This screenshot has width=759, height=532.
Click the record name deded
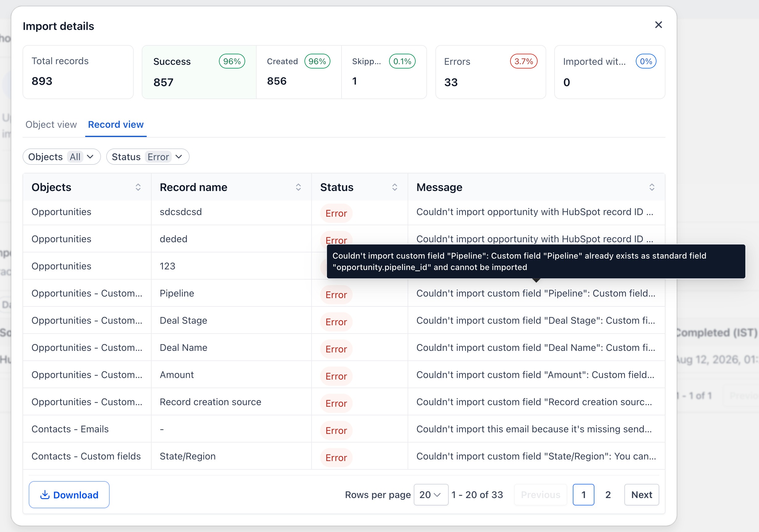click(174, 239)
